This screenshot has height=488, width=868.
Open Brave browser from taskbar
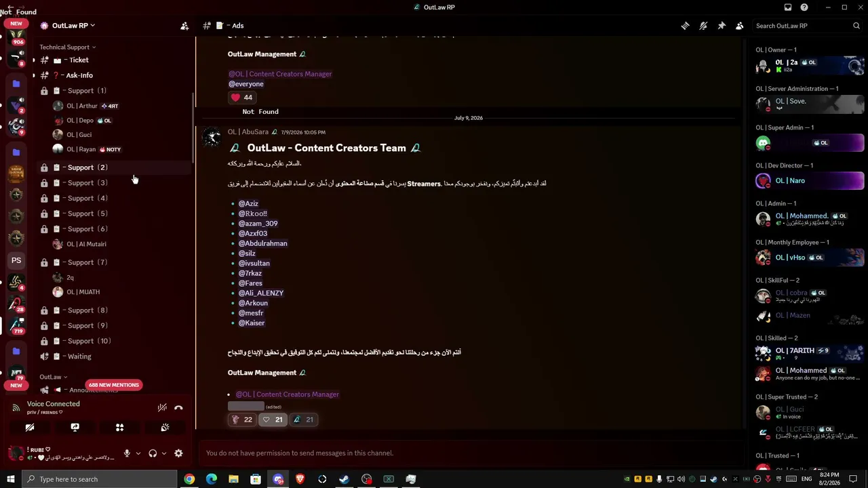(x=300, y=479)
